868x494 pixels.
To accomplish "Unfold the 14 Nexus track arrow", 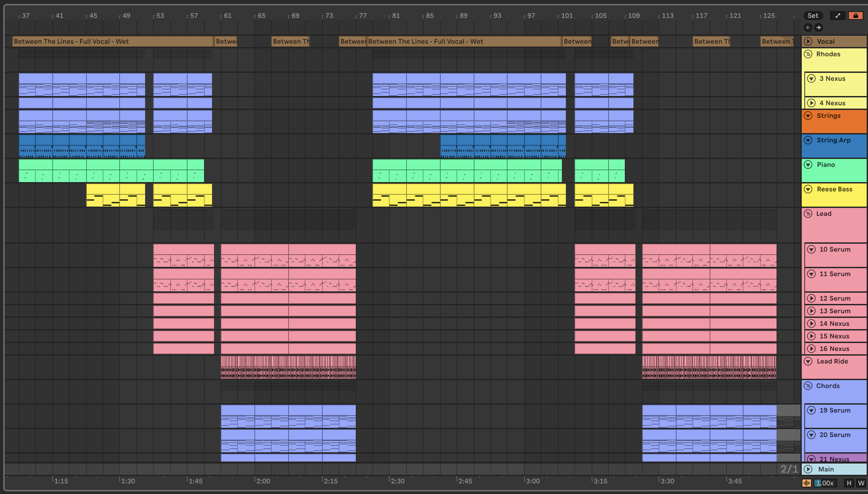I will (811, 323).
